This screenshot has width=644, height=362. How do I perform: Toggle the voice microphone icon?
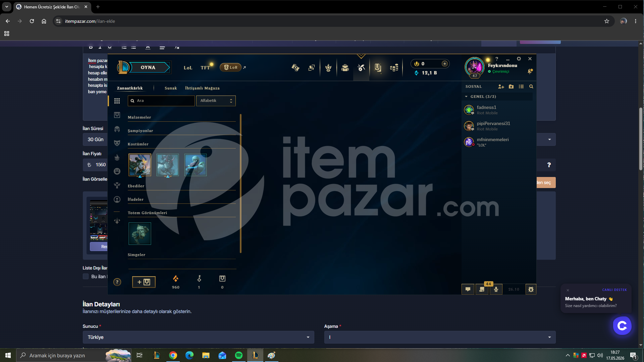pyautogui.click(x=496, y=289)
